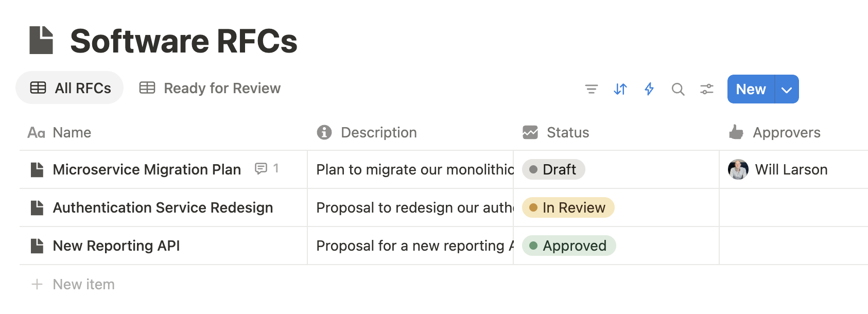Image resolution: width=868 pixels, height=314 pixels.
Task: Switch to the Ready for Review tab
Action: tap(210, 88)
